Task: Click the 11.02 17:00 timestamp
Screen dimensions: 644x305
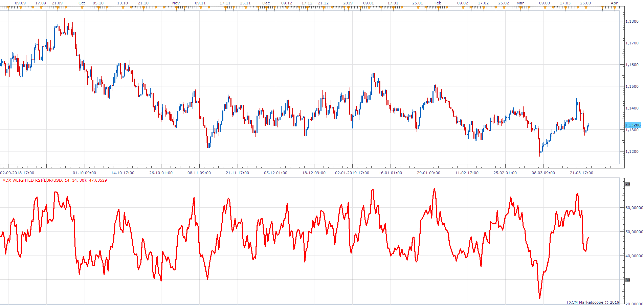Action: [x=467, y=173]
